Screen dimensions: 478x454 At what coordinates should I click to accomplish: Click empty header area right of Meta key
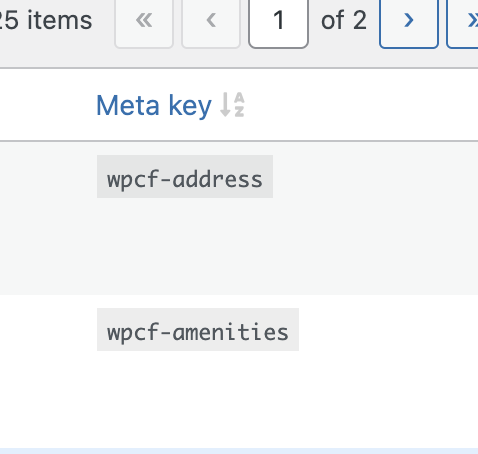click(362, 105)
